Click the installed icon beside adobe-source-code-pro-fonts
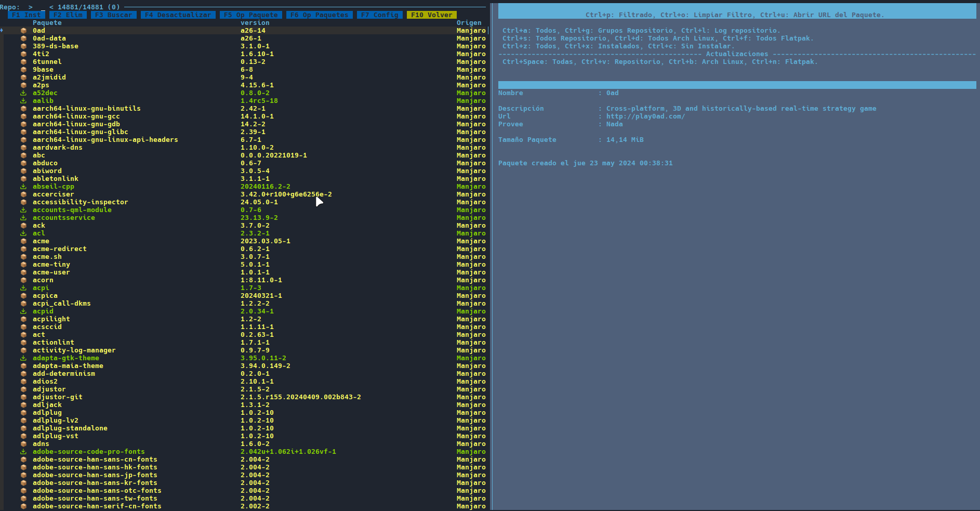This screenshot has height=511, width=980. coord(23,452)
